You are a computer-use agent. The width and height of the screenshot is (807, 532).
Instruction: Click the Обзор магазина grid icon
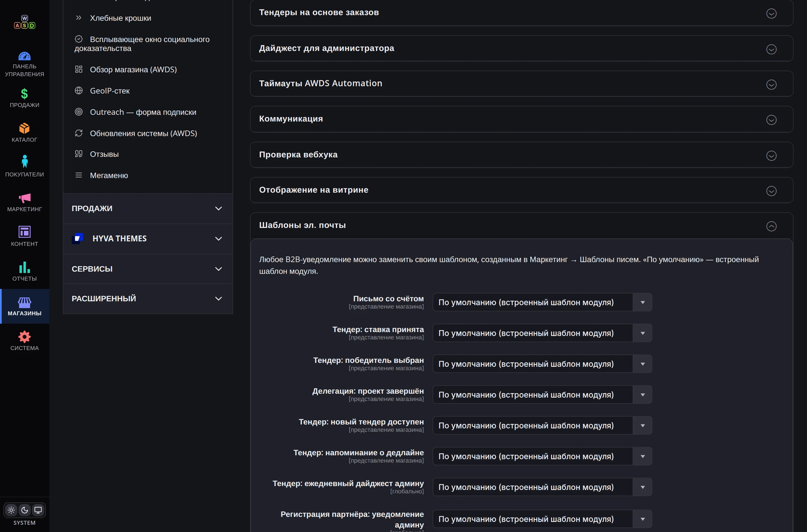point(79,69)
